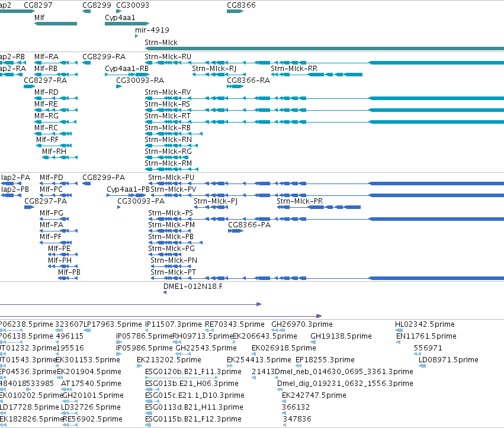Click the Mlf-RC transcript label
The image size is (504, 428).
[x=46, y=127]
